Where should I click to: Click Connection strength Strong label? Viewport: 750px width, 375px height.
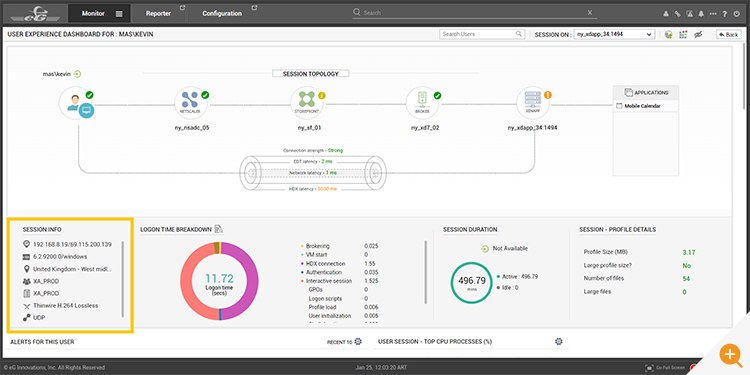[313, 151]
